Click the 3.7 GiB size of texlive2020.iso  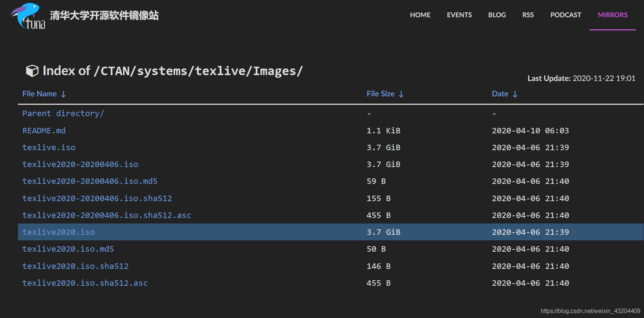[x=383, y=232]
